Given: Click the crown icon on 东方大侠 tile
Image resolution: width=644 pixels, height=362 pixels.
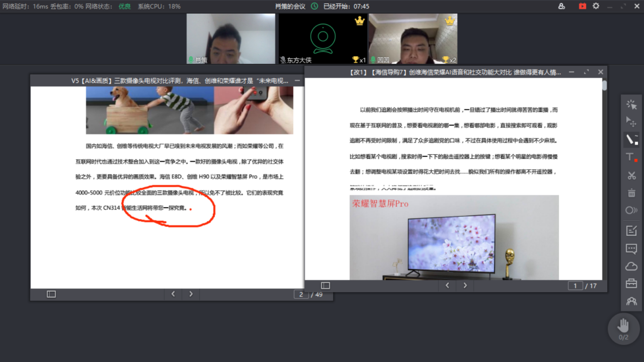Looking at the screenshot, I should [x=359, y=21].
